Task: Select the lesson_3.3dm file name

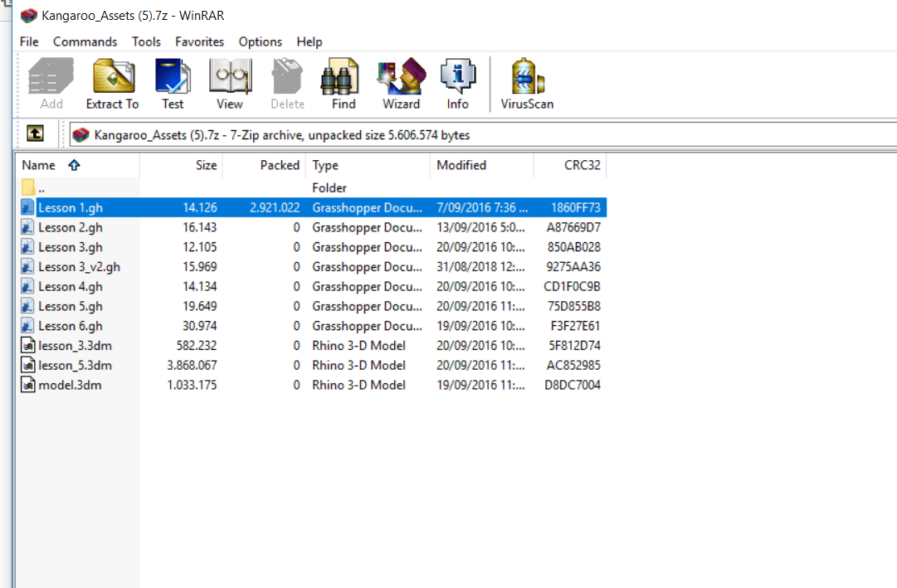Action: (75, 346)
